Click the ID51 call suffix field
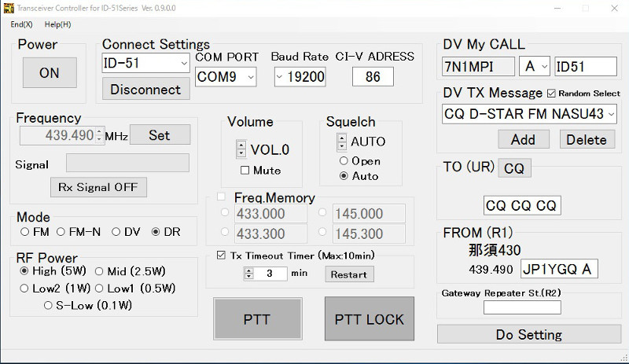The image size is (629, 364). click(586, 67)
